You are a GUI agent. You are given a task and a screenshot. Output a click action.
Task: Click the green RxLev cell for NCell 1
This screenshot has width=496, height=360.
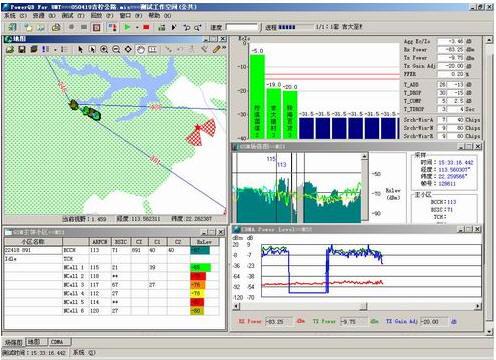pyautogui.click(x=201, y=267)
